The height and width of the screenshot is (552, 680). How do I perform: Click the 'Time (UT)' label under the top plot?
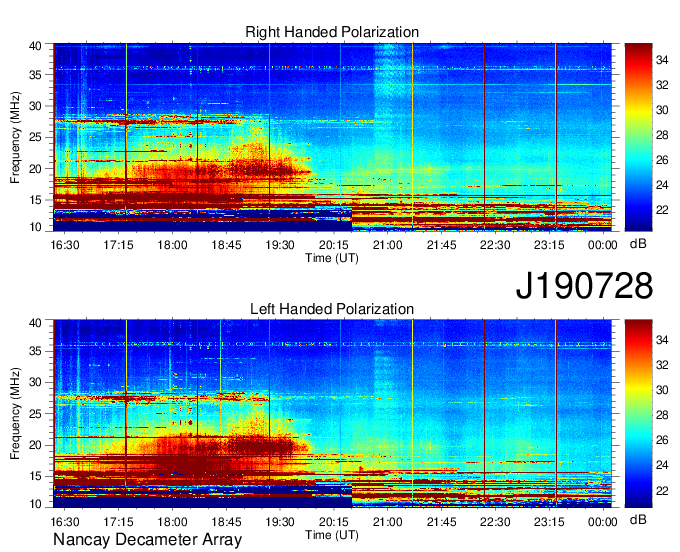[332, 258]
